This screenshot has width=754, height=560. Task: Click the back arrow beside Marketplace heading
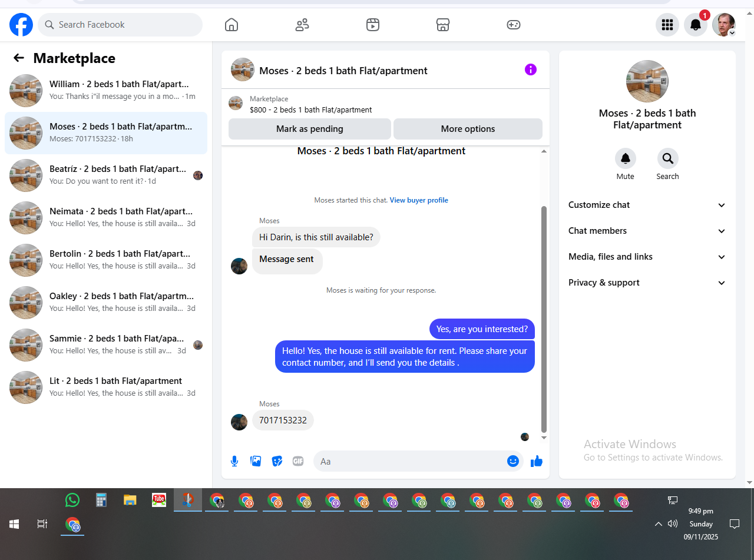(19, 58)
